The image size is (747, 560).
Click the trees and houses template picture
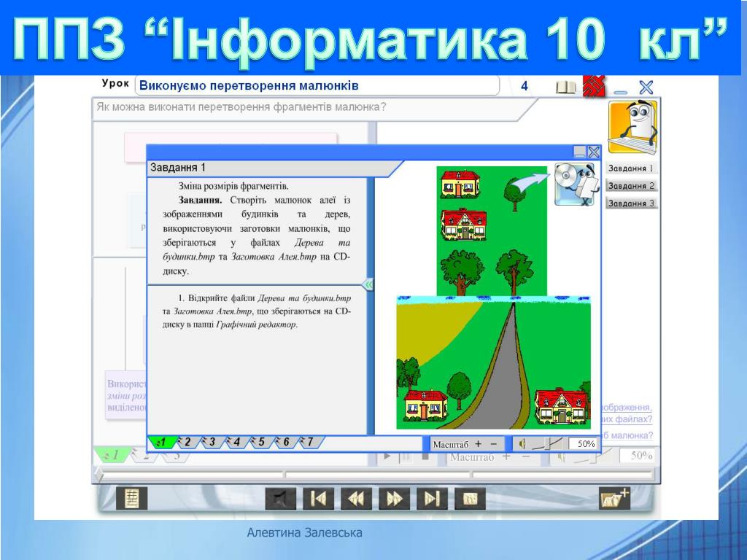[x=492, y=230]
